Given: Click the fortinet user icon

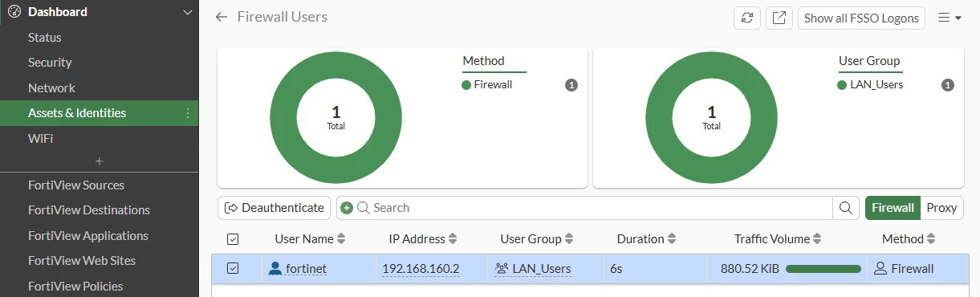Looking at the screenshot, I should 275,269.
